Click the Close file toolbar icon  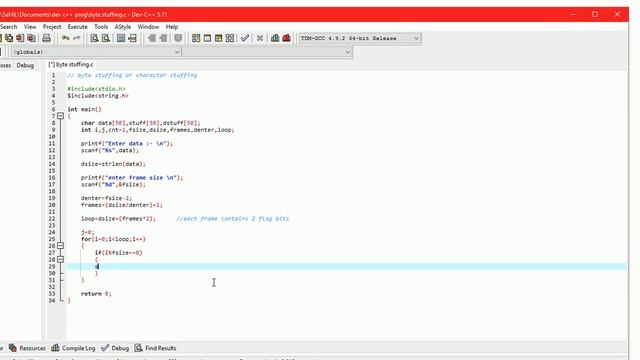click(20, 38)
